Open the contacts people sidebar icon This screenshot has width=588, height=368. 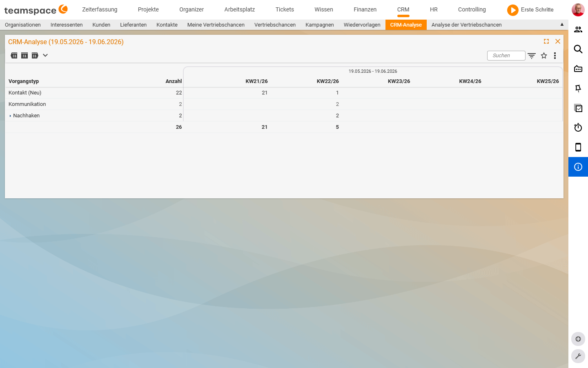coord(578,29)
